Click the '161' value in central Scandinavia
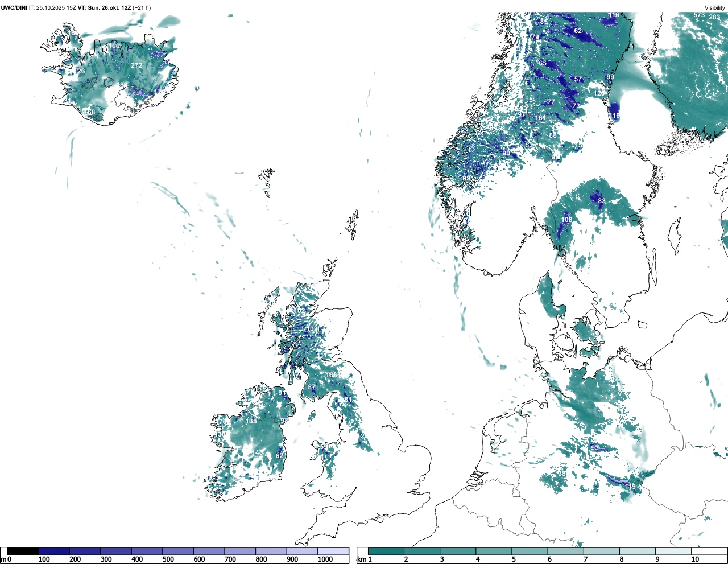The width and height of the screenshot is (728, 564). coord(540,118)
